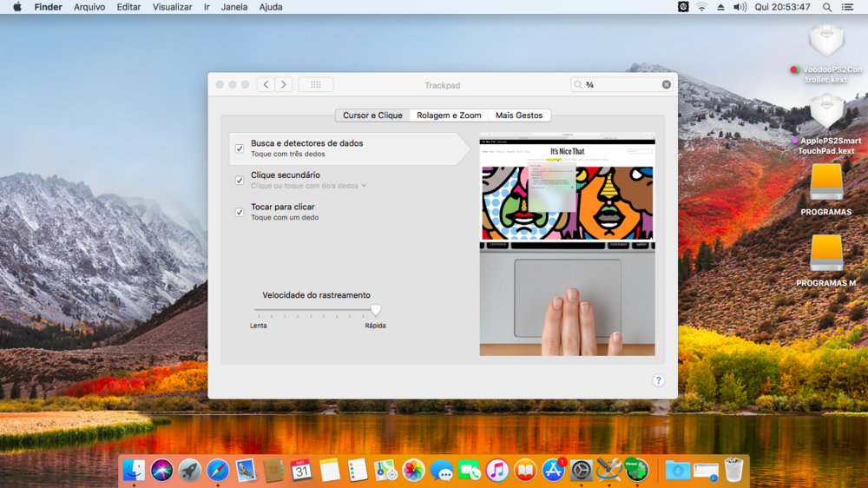The image size is (868, 488).
Task: Launch the App Store from the Dock
Action: click(553, 471)
